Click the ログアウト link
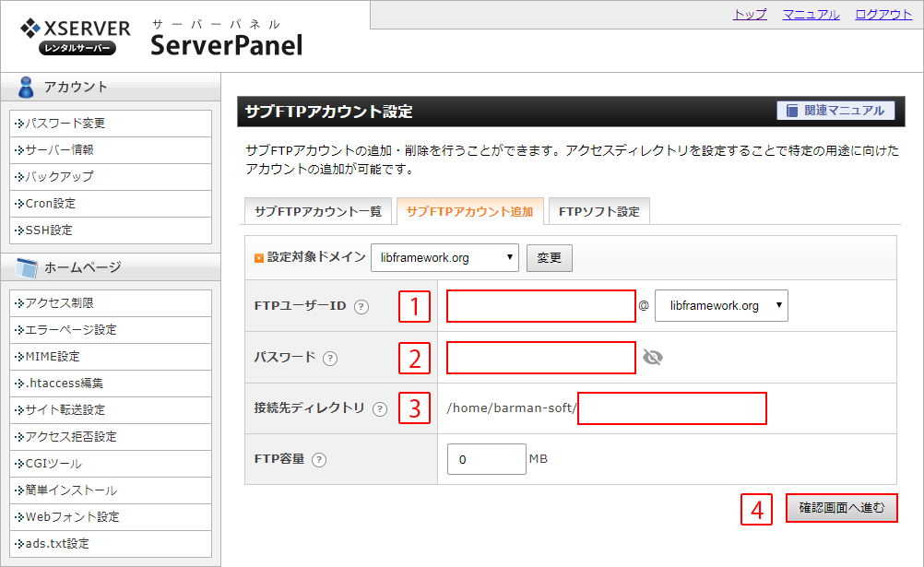This screenshot has width=924, height=567. point(883,16)
